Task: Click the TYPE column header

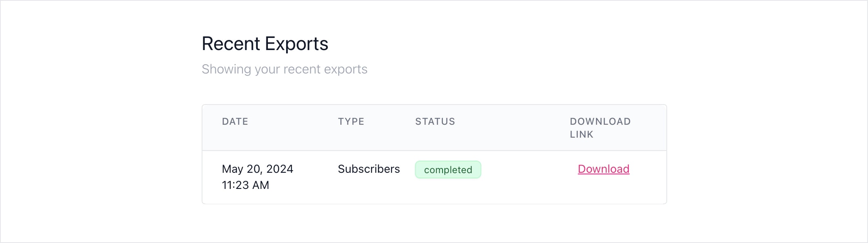Action: click(x=351, y=121)
